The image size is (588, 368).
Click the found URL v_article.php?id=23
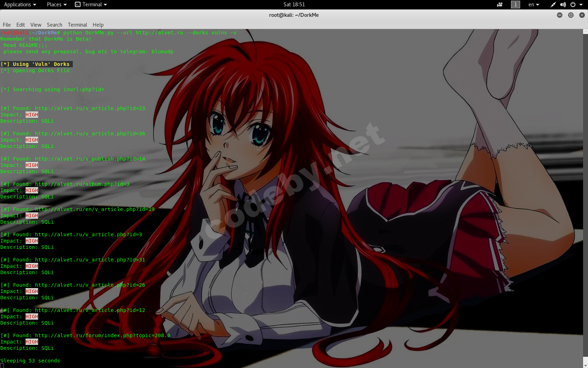[90, 108]
